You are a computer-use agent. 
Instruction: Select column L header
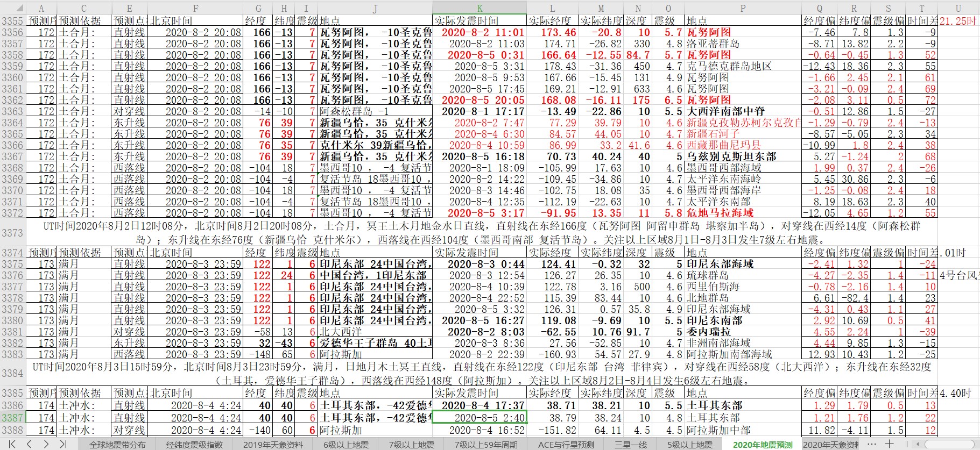(552, 8)
